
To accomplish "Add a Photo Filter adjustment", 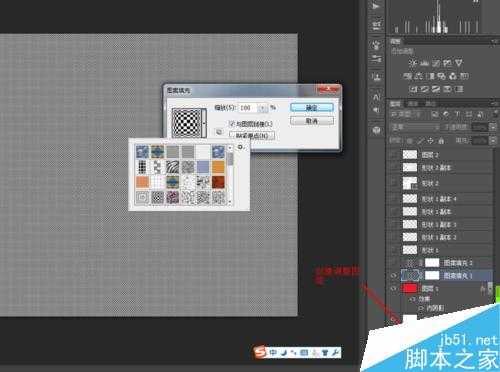I will coord(441,76).
